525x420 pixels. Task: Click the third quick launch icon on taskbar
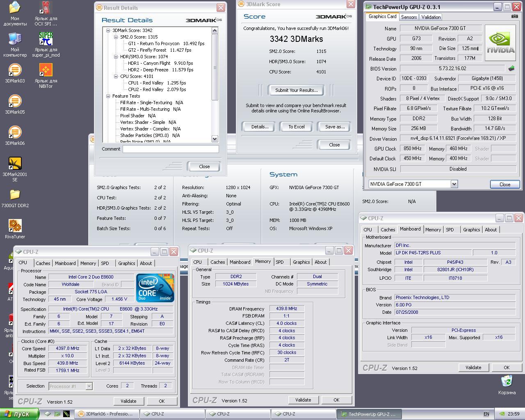tap(66, 414)
